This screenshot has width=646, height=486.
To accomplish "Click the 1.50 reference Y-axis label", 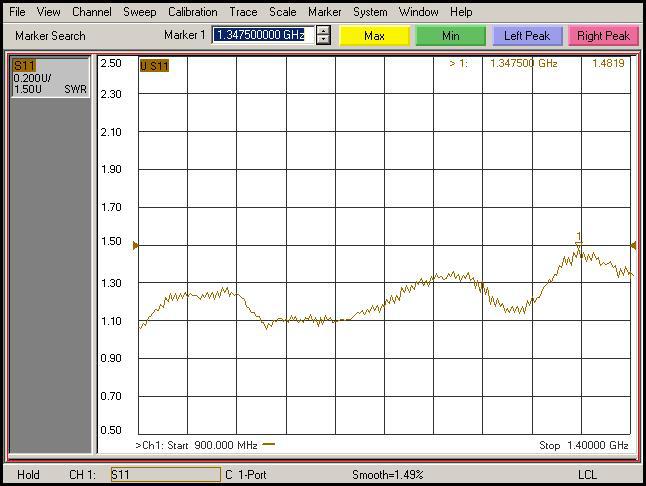I will (111, 241).
